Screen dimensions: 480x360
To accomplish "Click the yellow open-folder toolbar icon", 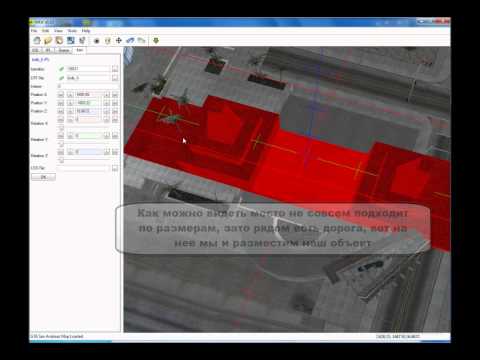I will tap(48, 41).
